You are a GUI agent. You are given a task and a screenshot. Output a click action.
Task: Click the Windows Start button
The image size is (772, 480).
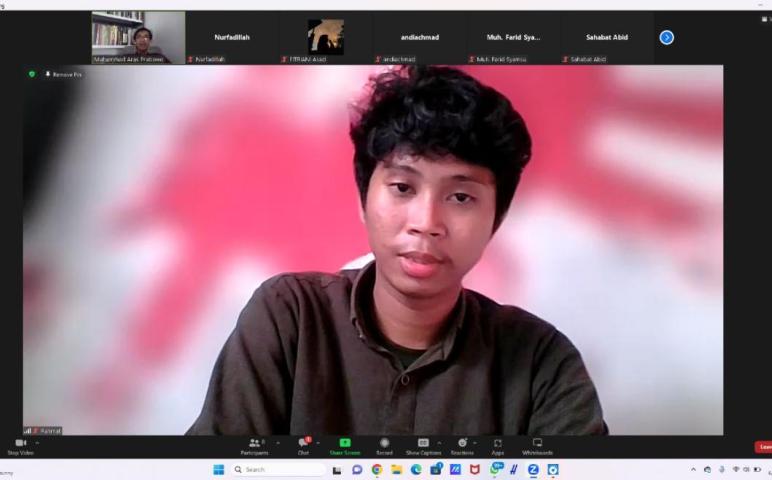click(x=218, y=469)
